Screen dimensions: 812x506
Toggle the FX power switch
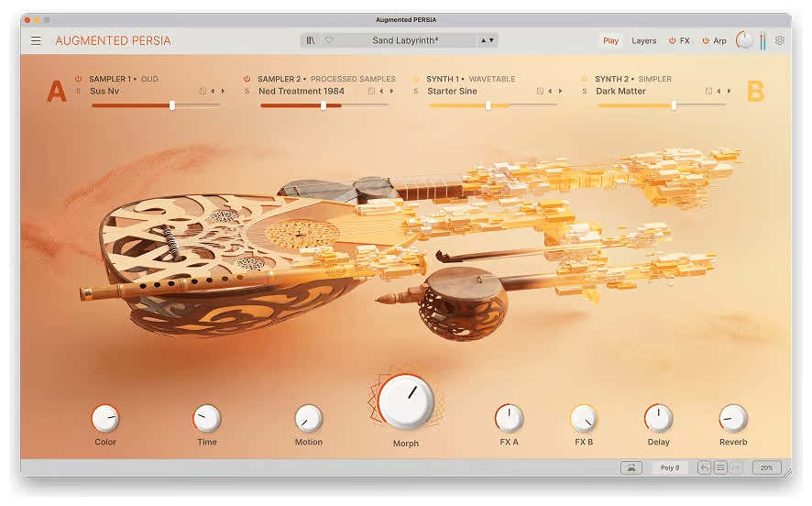tap(672, 40)
